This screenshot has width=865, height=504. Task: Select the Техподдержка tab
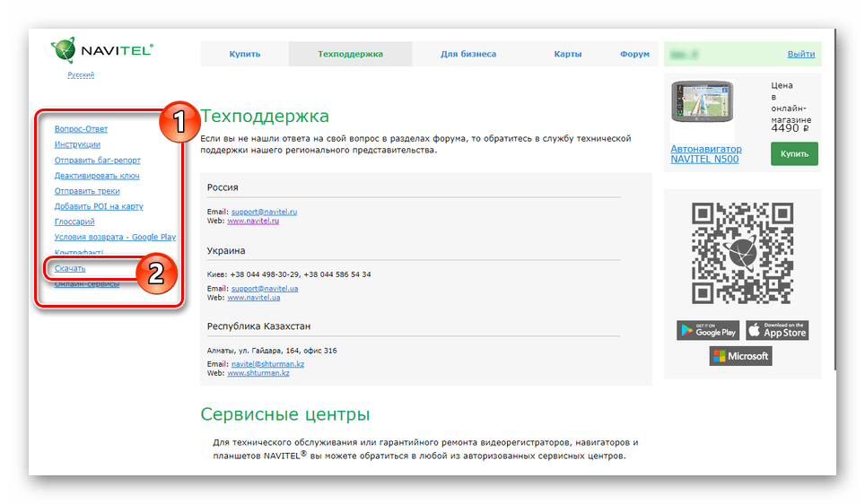[350, 54]
